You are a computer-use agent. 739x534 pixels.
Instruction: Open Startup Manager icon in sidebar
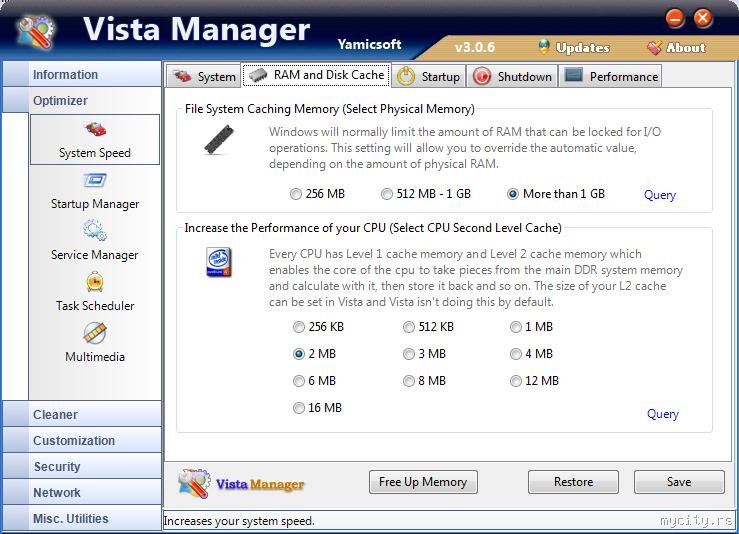point(95,180)
